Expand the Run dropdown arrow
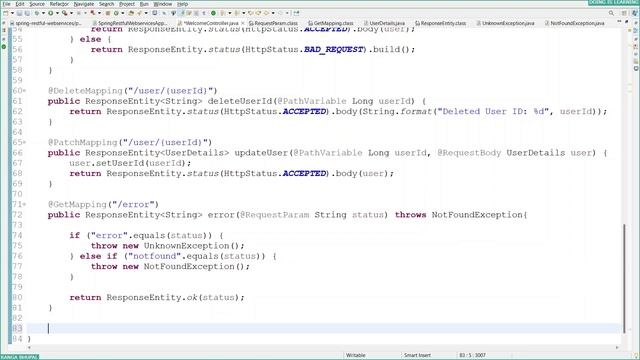Screen dimensions: 640x360 (x=57, y=13)
